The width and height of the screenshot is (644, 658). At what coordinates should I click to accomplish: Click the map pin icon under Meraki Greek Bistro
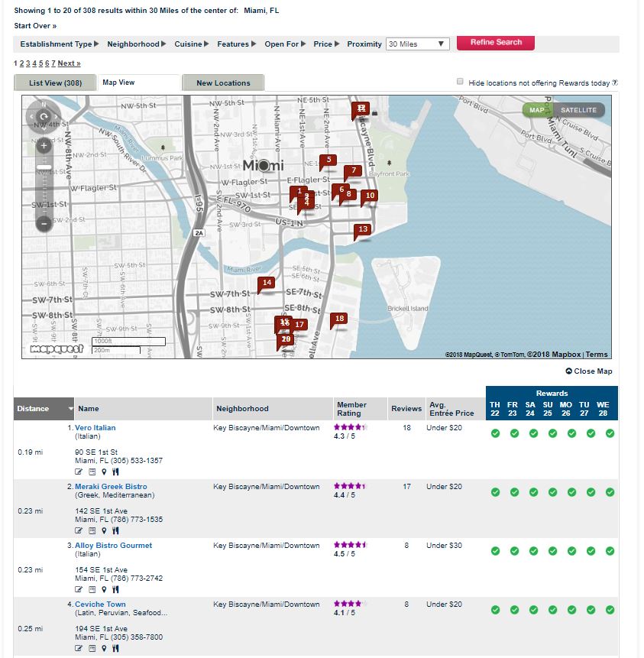coord(104,530)
